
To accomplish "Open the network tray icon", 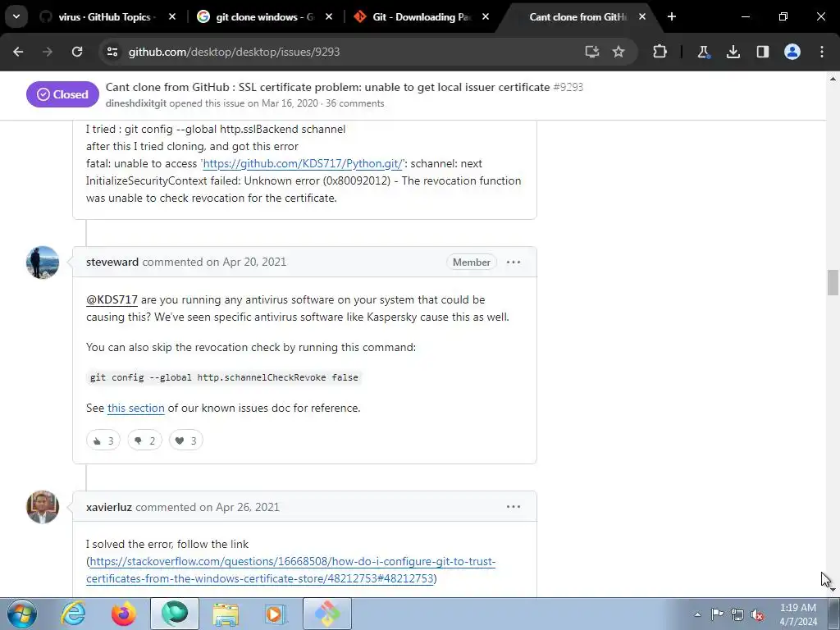I will coord(737,614).
